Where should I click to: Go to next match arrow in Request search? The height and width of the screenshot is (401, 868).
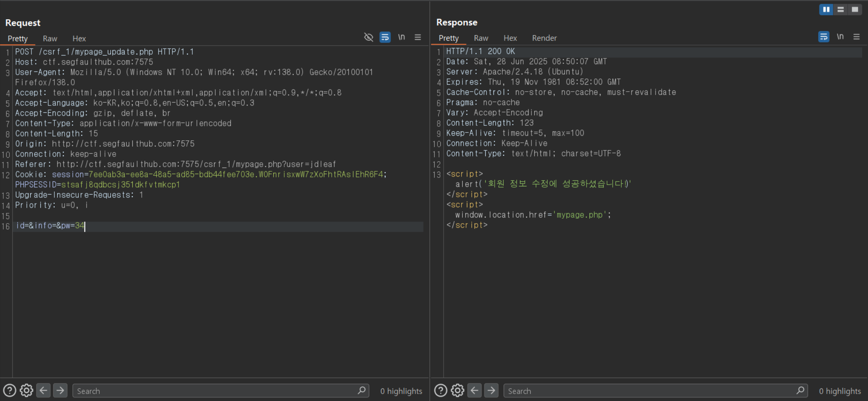tap(60, 390)
